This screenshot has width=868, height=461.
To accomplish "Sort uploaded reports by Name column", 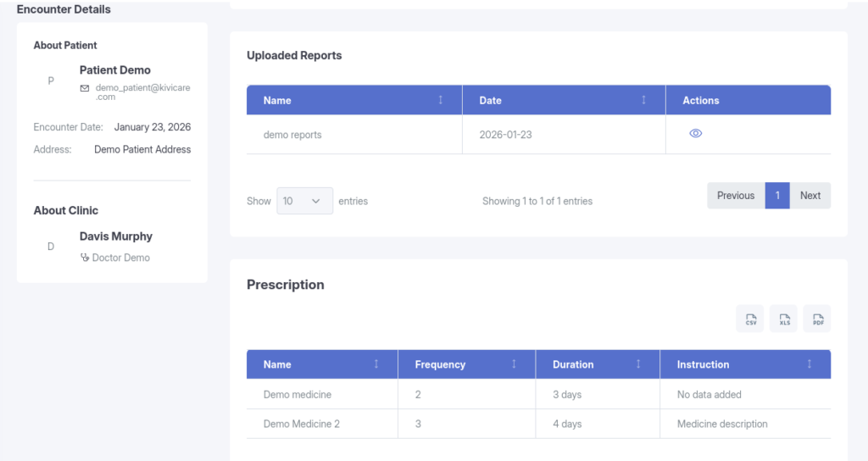I will click(x=440, y=100).
